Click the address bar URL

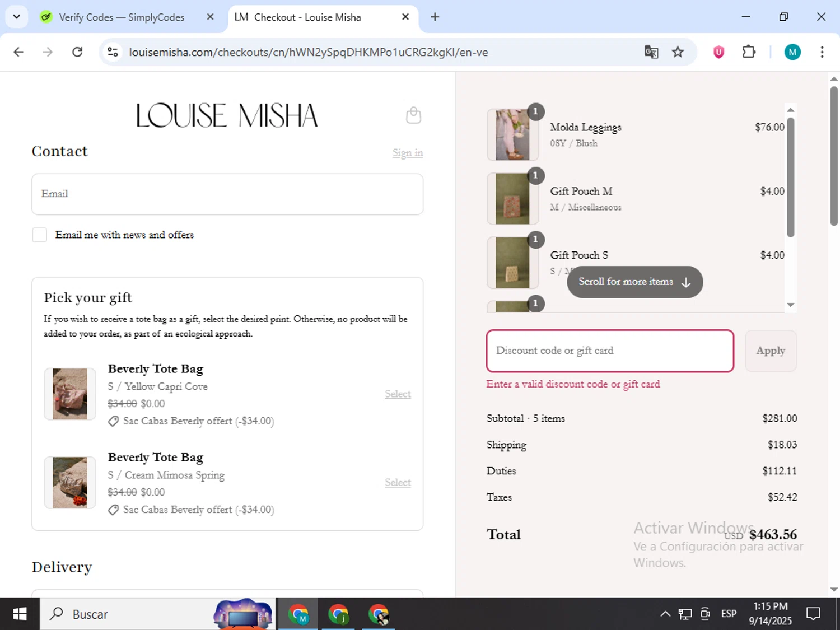[308, 52]
